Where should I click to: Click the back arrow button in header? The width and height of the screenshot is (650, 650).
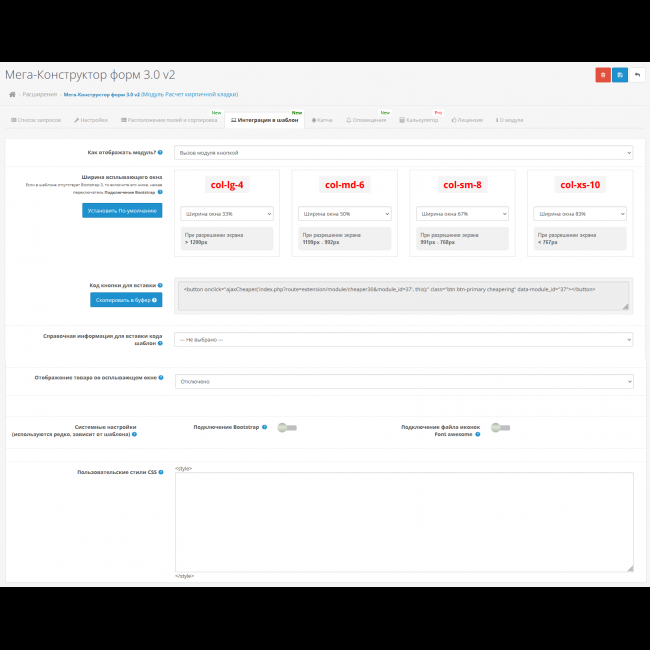point(637,75)
